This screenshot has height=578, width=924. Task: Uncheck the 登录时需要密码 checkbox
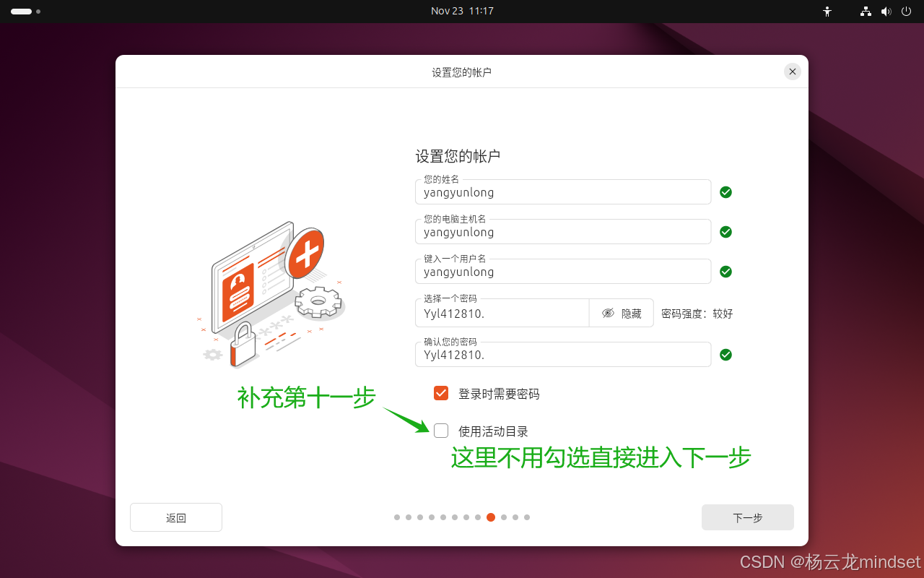pyautogui.click(x=441, y=393)
